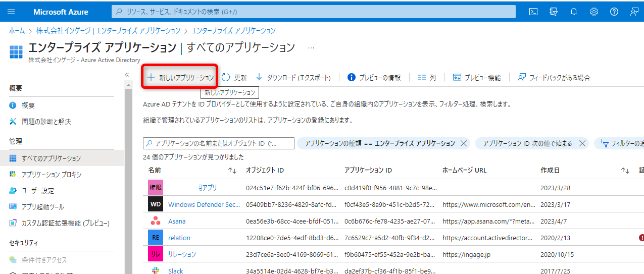Select アプリケーション プロキシ in the sidebar

[62, 175]
